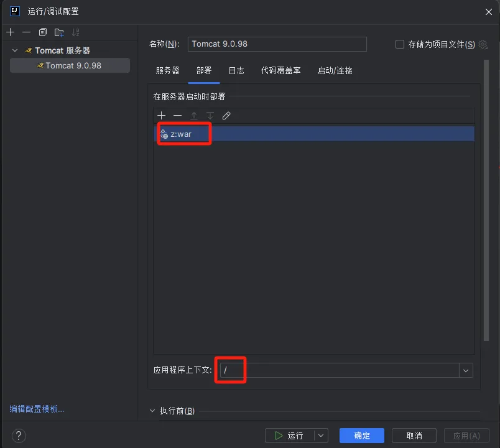Screen dimensions: 500x448
Task: Open the help question mark
Action: [x=19, y=436]
